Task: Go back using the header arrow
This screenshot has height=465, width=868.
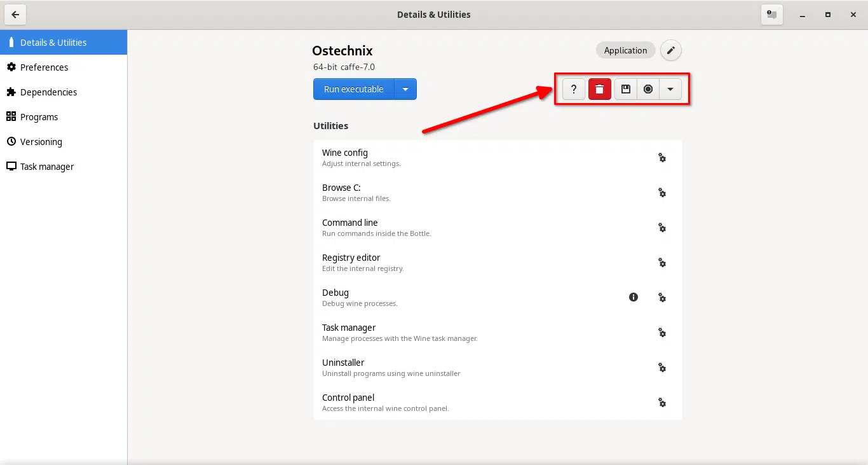Action: pyautogui.click(x=15, y=15)
